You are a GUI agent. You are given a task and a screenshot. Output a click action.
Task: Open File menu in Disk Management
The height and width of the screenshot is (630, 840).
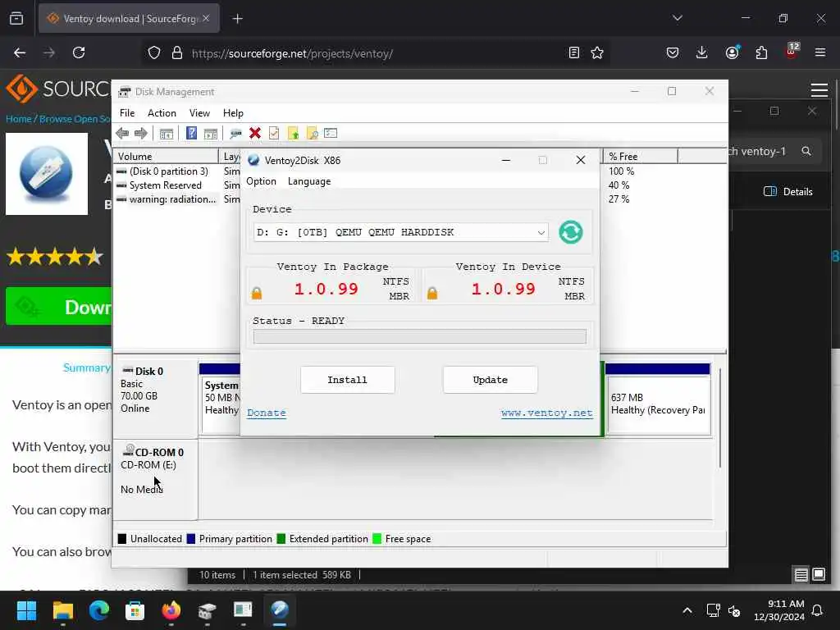point(127,113)
